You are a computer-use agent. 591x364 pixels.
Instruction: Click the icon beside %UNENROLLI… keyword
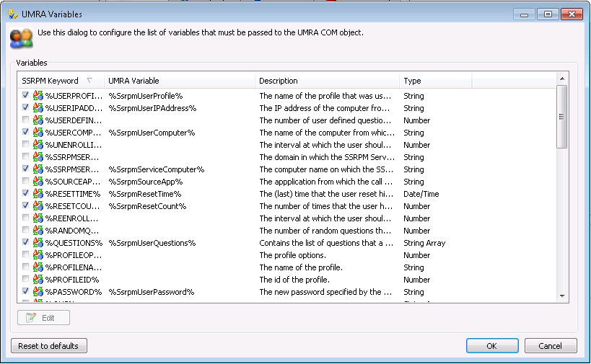tap(38, 145)
